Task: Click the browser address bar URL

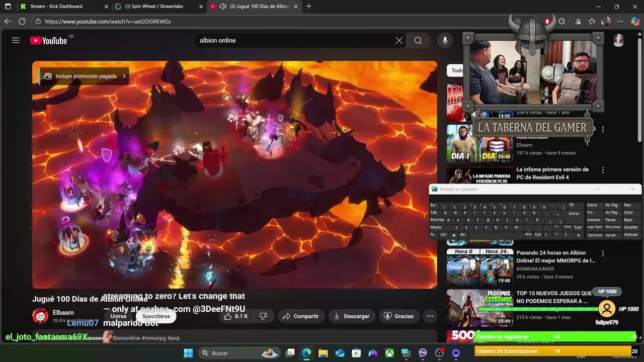Action: [108, 22]
